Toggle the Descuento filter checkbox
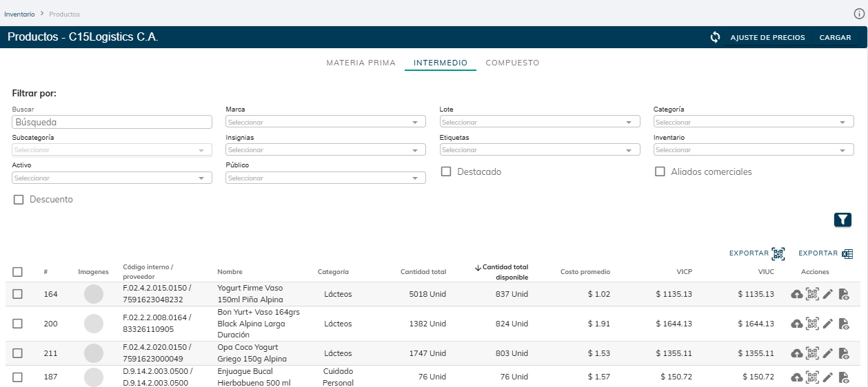Image resolution: width=868 pixels, height=387 pixels. (x=19, y=200)
